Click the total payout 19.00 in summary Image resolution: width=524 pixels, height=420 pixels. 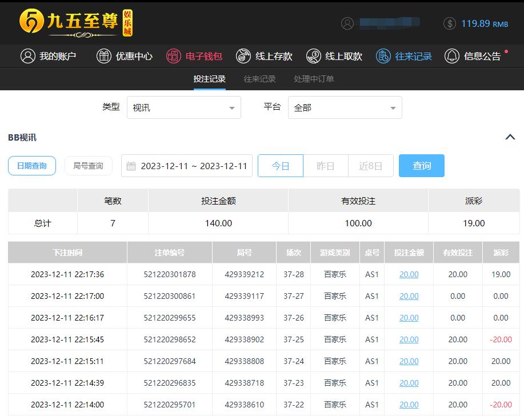coord(474,223)
